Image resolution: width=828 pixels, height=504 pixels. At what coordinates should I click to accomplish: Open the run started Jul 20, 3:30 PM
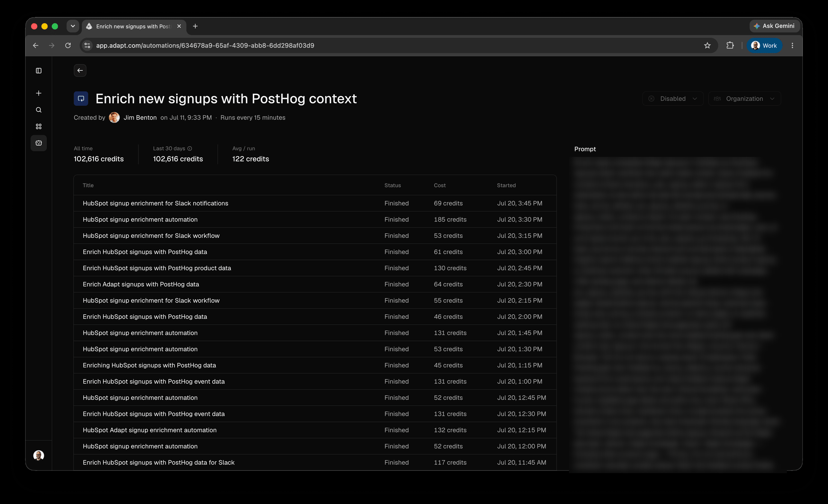[315, 220]
